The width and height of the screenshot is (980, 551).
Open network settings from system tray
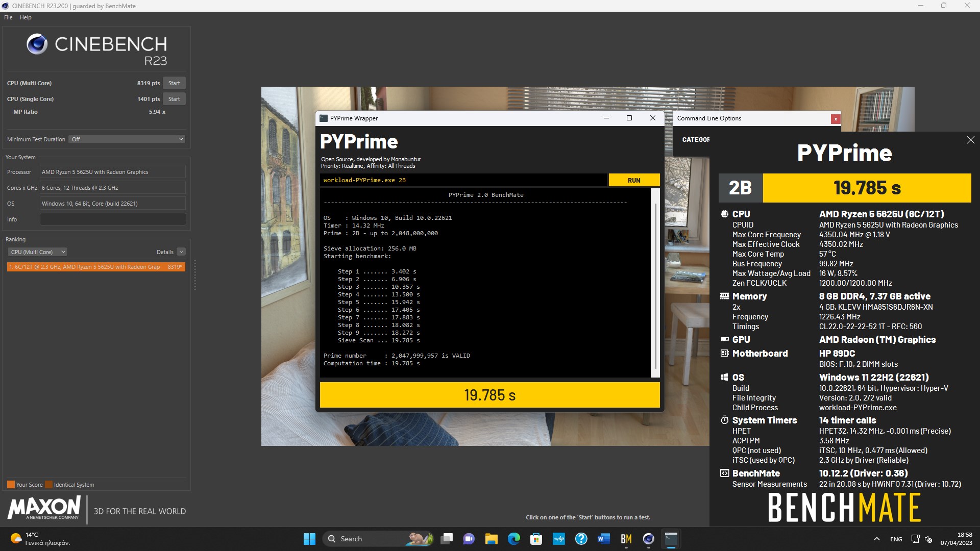tap(915, 539)
